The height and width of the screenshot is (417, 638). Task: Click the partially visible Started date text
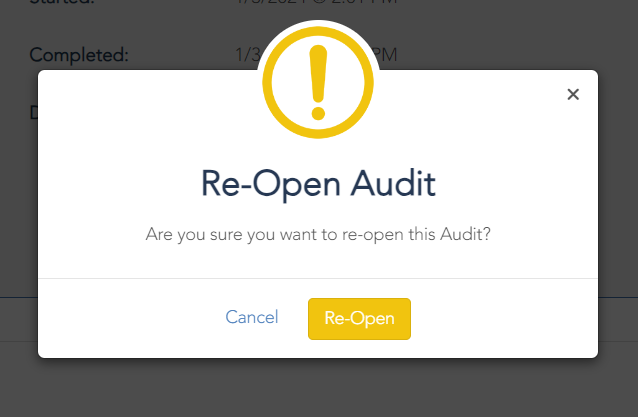(316, 2)
